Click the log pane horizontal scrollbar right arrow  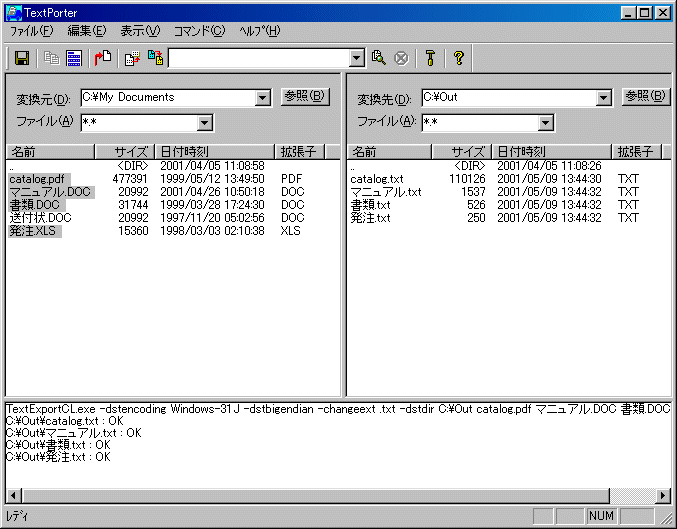(x=663, y=496)
